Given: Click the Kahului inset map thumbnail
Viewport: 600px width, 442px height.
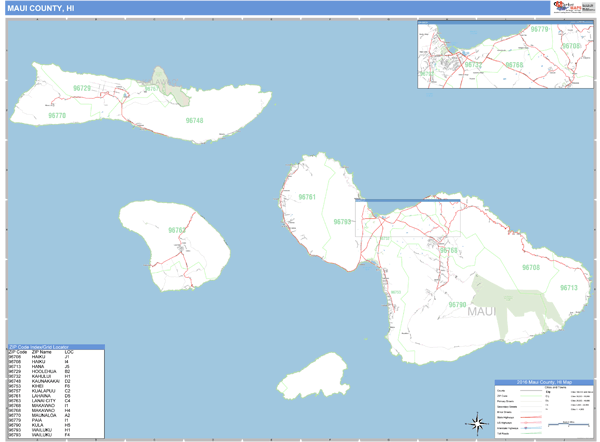Looking at the screenshot, I should pyautogui.click(x=505, y=55).
